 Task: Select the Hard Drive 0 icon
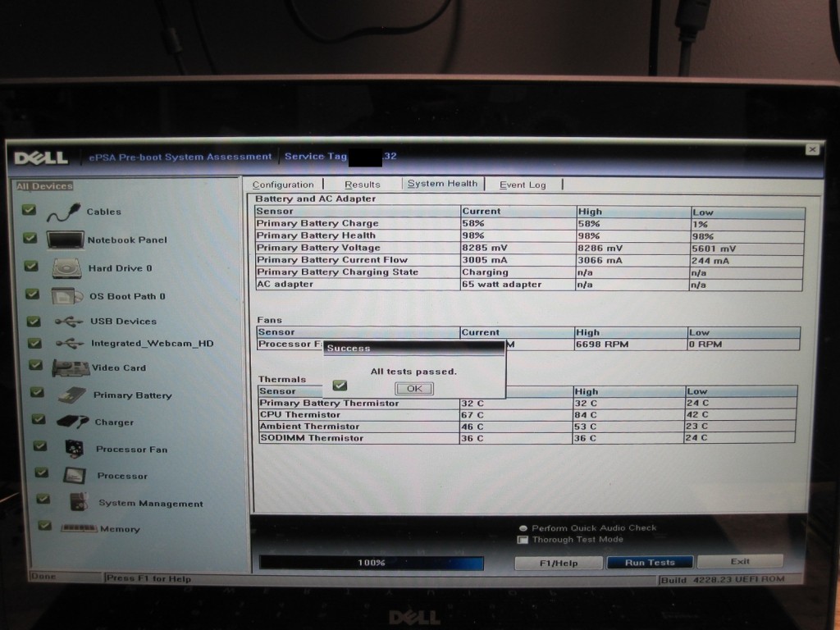pos(67,268)
